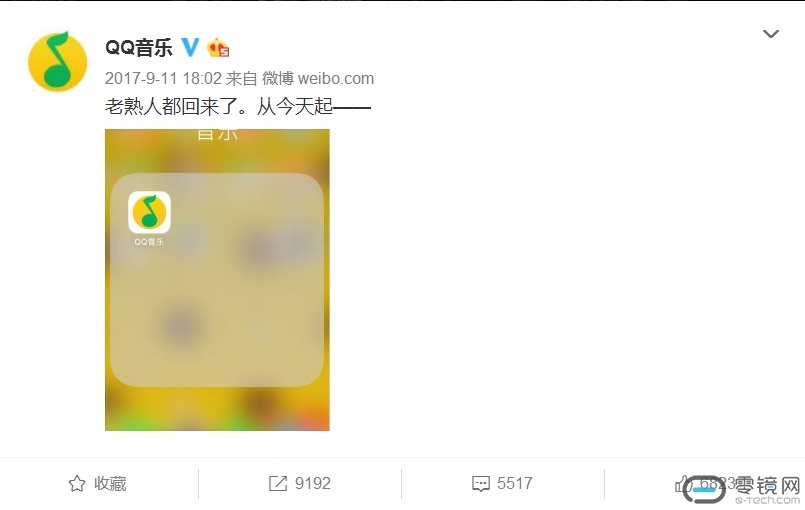
Task: Expand the post options chevron menu
Action: click(771, 34)
